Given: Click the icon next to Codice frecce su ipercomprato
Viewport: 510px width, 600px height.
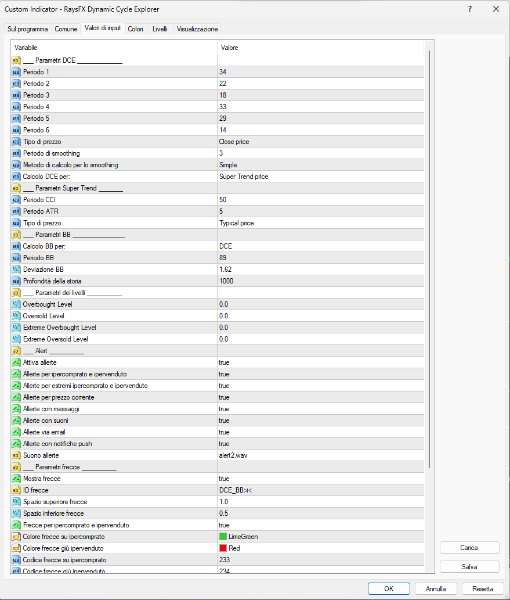Looking at the screenshot, I should pyautogui.click(x=16, y=560).
